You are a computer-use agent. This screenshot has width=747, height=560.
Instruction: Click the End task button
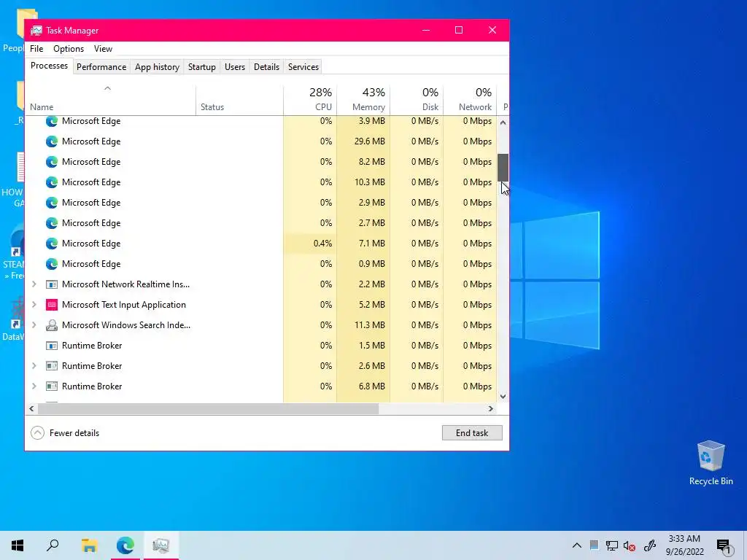[472, 433]
